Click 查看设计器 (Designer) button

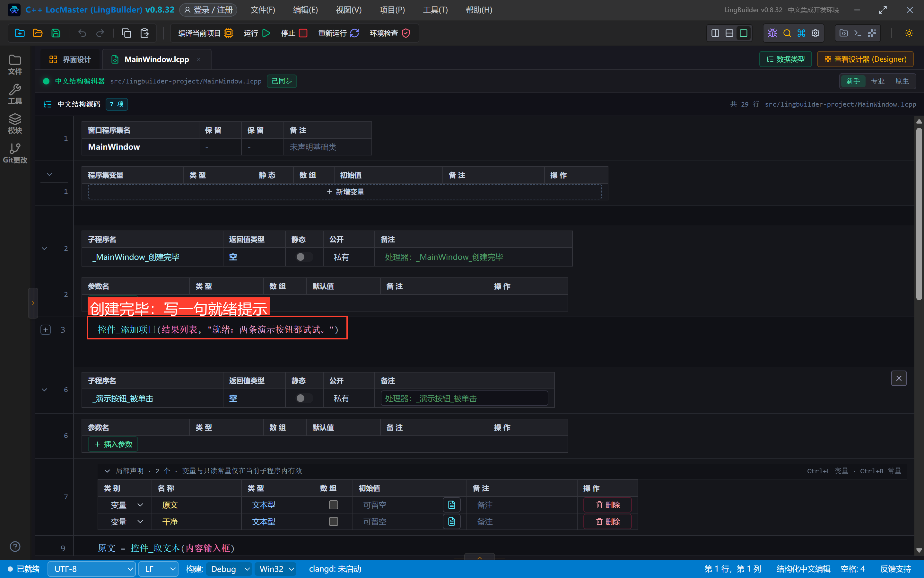[865, 59]
